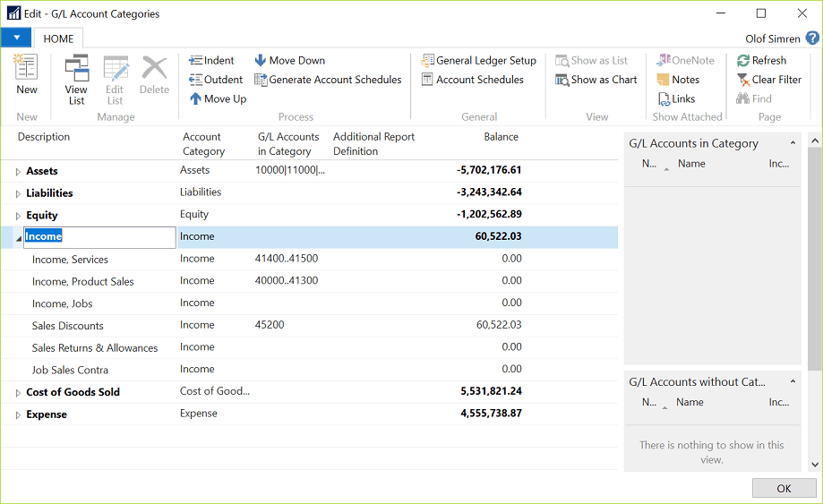Expand the Assets category row
Viewport: 823px width, 504px height.
click(x=18, y=171)
